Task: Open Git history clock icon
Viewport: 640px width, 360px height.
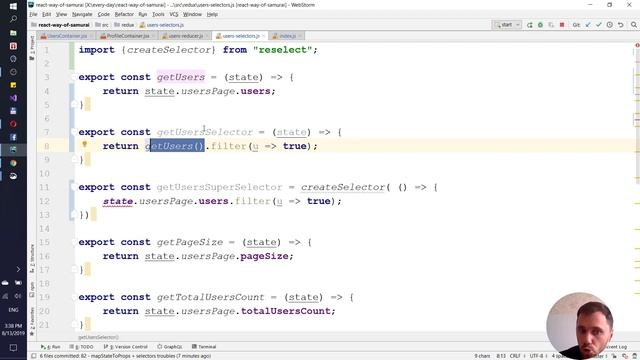Action: pos(609,25)
